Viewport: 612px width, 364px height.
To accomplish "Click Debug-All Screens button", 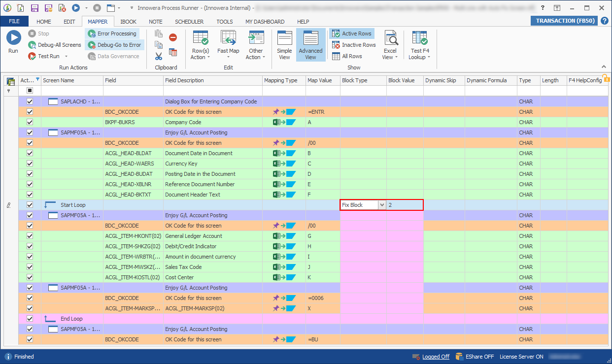I will coord(55,45).
